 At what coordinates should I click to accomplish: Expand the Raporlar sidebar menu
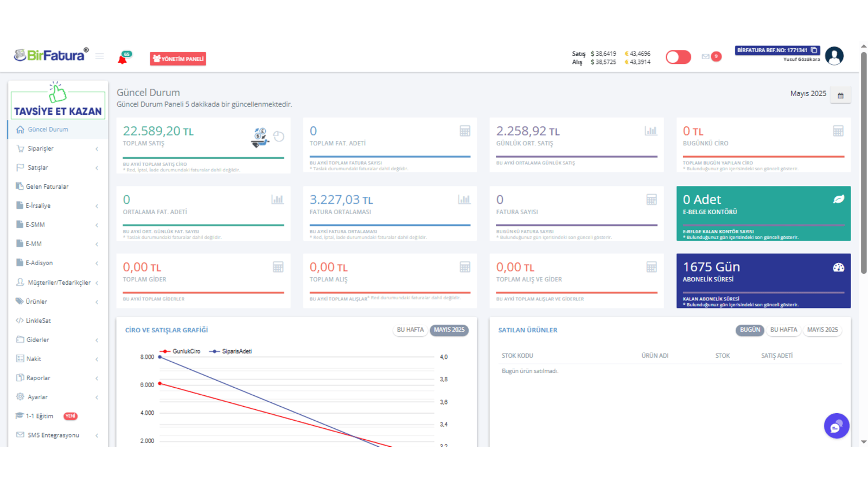(x=58, y=378)
